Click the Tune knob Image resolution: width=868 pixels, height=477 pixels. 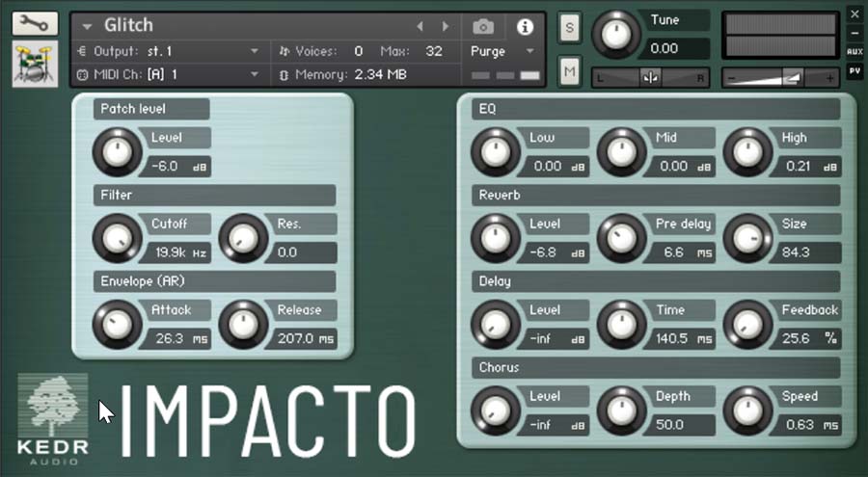[x=615, y=35]
